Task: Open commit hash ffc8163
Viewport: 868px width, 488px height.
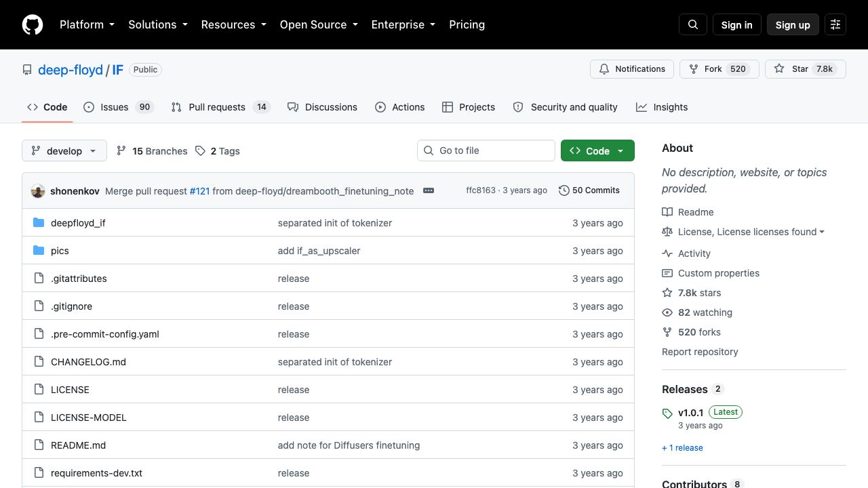Action: pyautogui.click(x=481, y=190)
